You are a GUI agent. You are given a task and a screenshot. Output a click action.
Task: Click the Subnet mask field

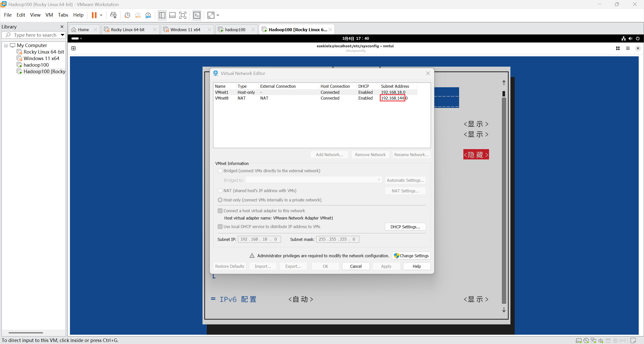338,239
